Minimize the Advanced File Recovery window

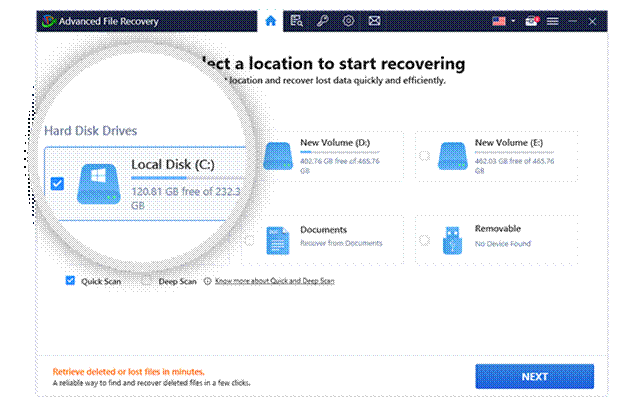(x=573, y=21)
